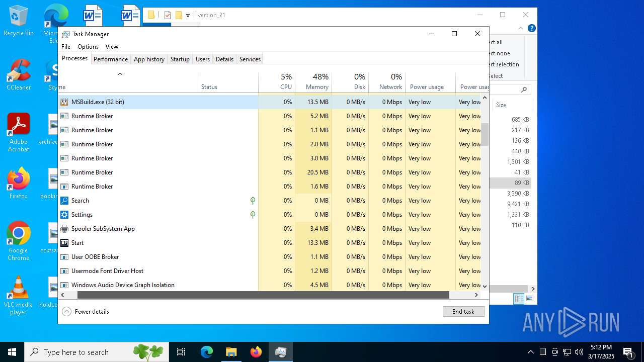Click the Windows Start button on taskbar

(12, 352)
